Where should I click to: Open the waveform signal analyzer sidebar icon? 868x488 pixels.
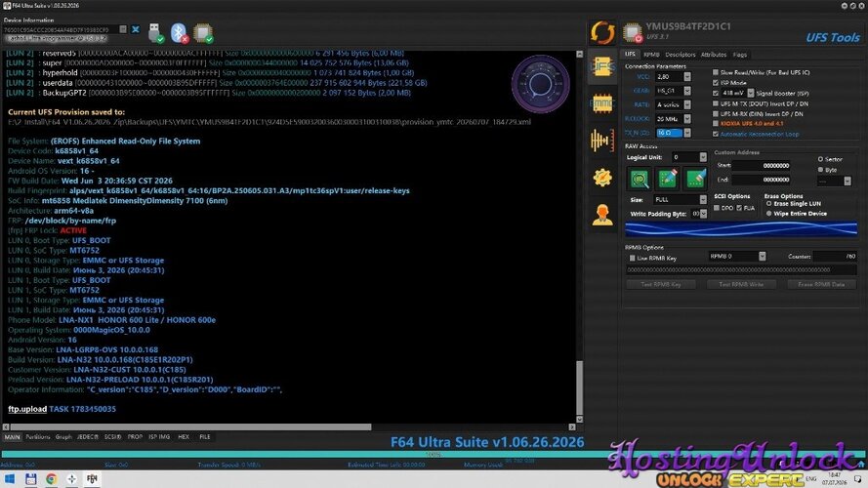(x=602, y=141)
